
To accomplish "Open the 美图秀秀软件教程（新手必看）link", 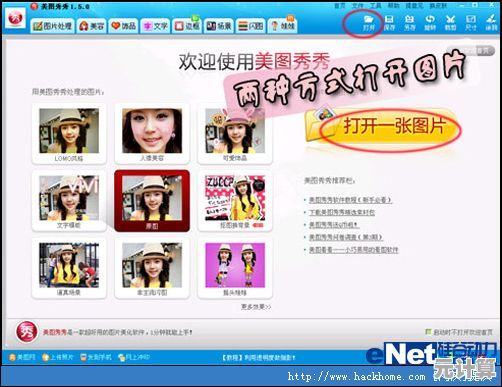I will coord(350,200).
